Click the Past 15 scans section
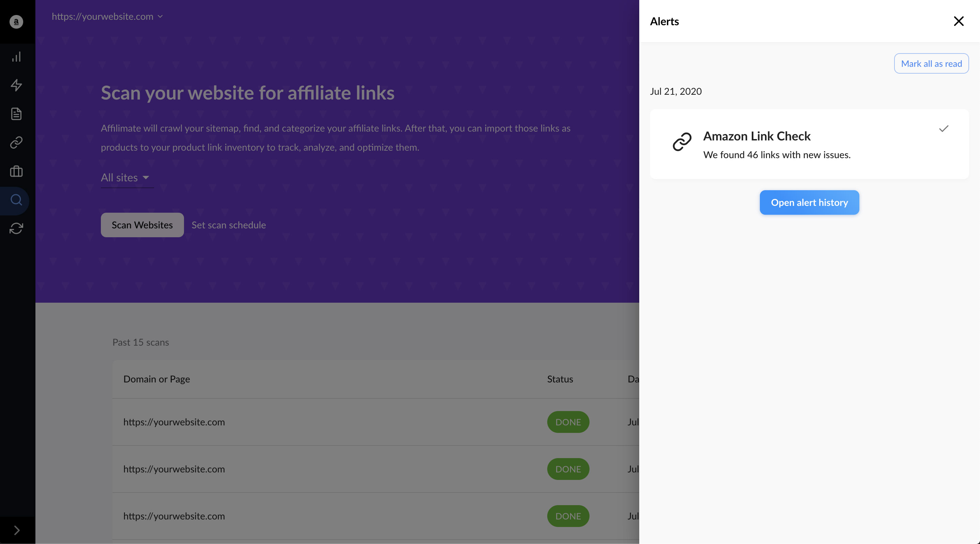Viewport: 980px width, 544px height. tap(141, 342)
